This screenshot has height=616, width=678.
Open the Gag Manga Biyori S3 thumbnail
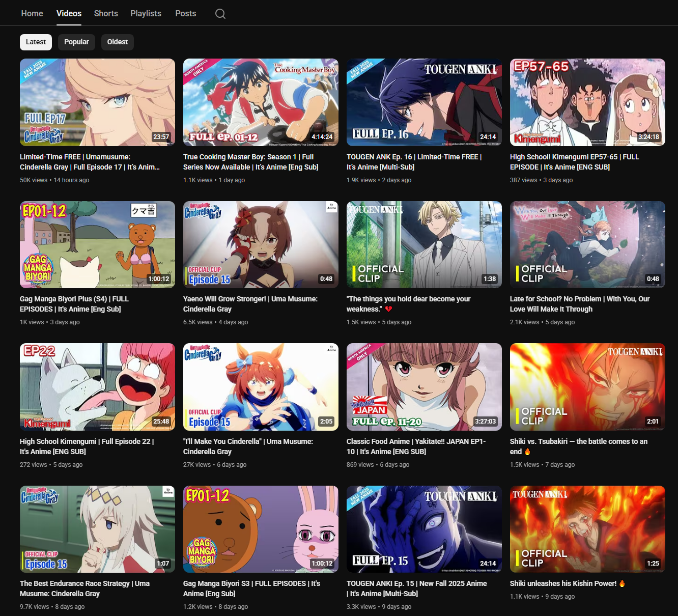[x=261, y=529]
